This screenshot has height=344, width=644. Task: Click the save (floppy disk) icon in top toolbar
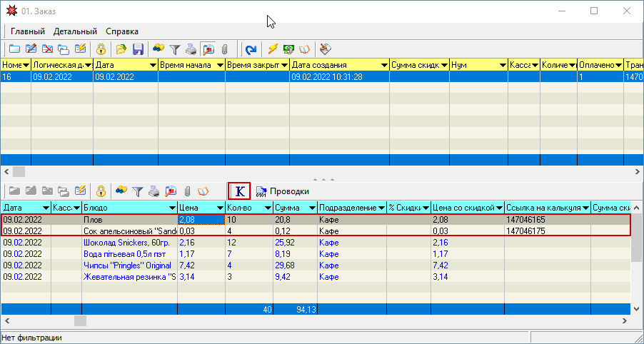pos(139,49)
